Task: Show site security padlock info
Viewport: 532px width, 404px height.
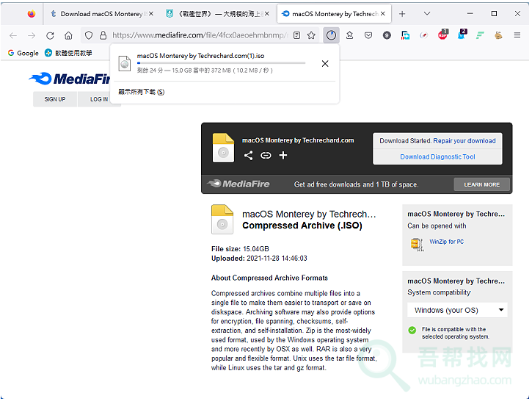Action: 103,35
